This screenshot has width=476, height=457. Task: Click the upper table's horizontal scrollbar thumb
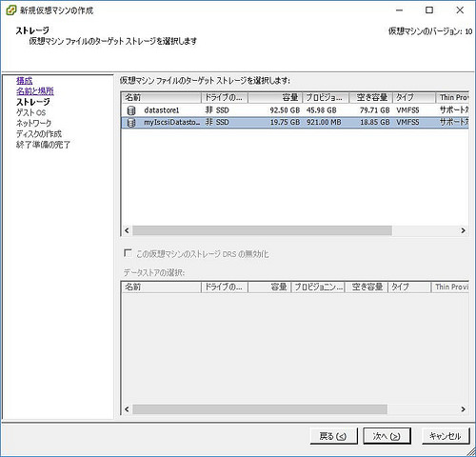262,230
